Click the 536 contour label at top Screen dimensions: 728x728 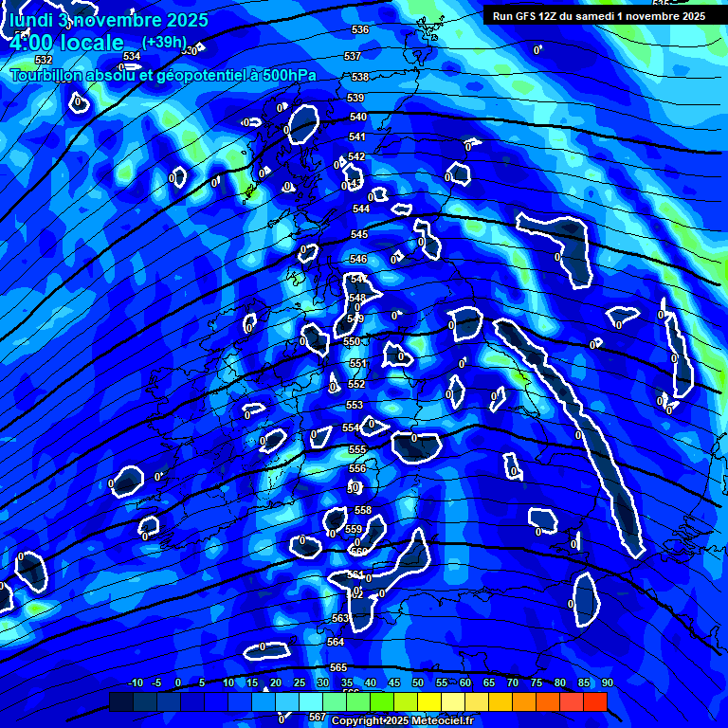(359, 30)
